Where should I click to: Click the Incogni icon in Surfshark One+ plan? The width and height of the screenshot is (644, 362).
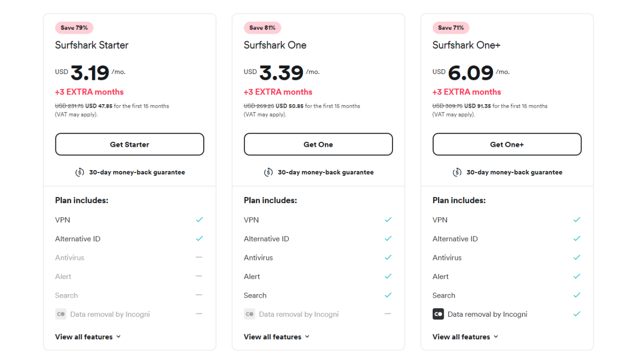pyautogui.click(x=438, y=314)
